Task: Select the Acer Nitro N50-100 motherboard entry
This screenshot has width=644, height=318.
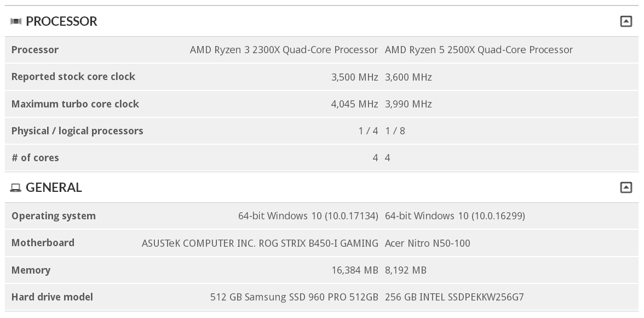Action: [428, 243]
